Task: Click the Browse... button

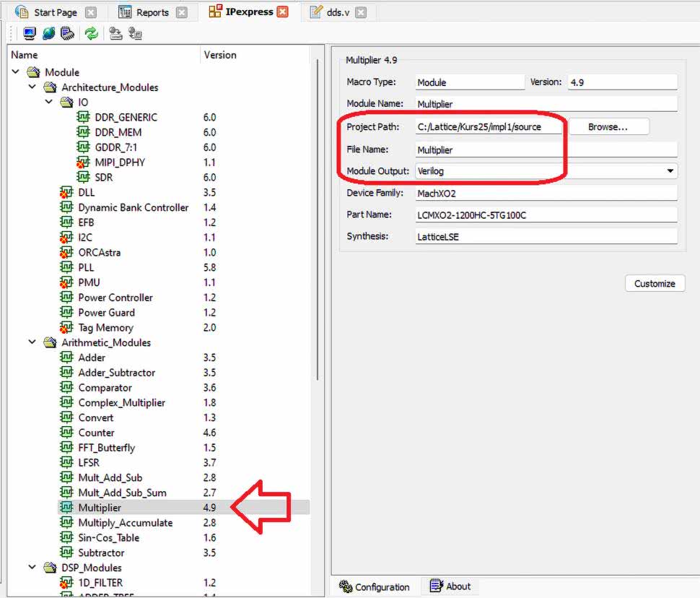Action: click(x=608, y=126)
